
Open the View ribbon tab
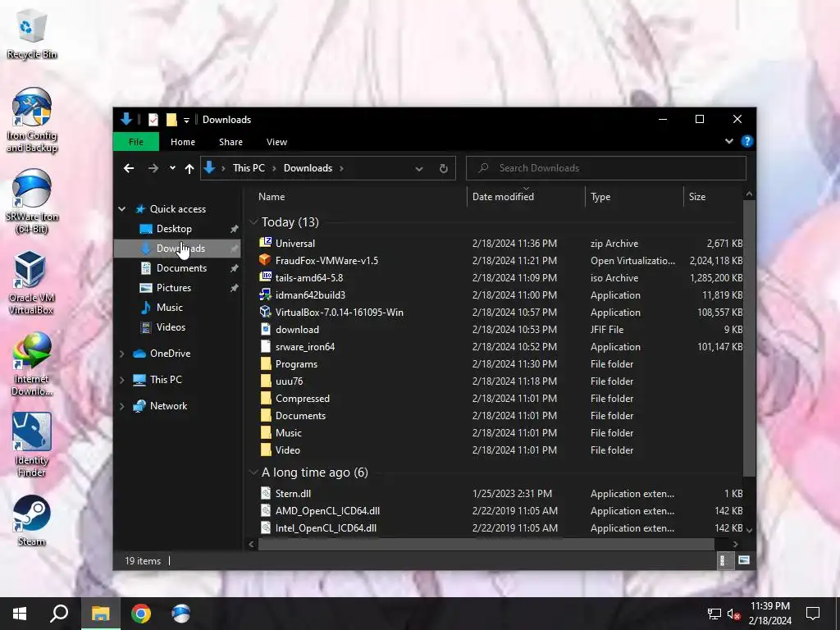[x=277, y=142]
